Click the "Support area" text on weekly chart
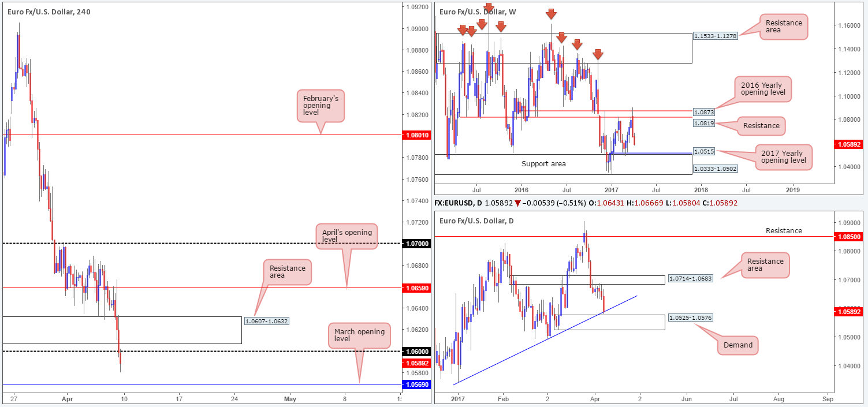The image size is (868, 407). 543,164
